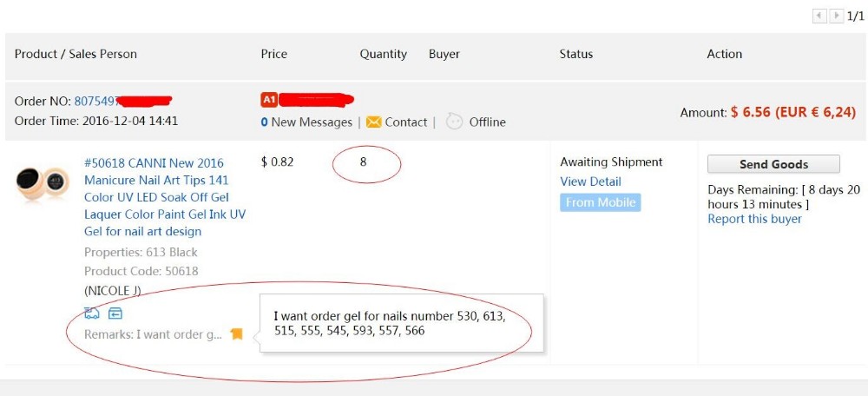This screenshot has height=396, width=868.
Task: Open New Messages for this order
Action: tap(306, 122)
